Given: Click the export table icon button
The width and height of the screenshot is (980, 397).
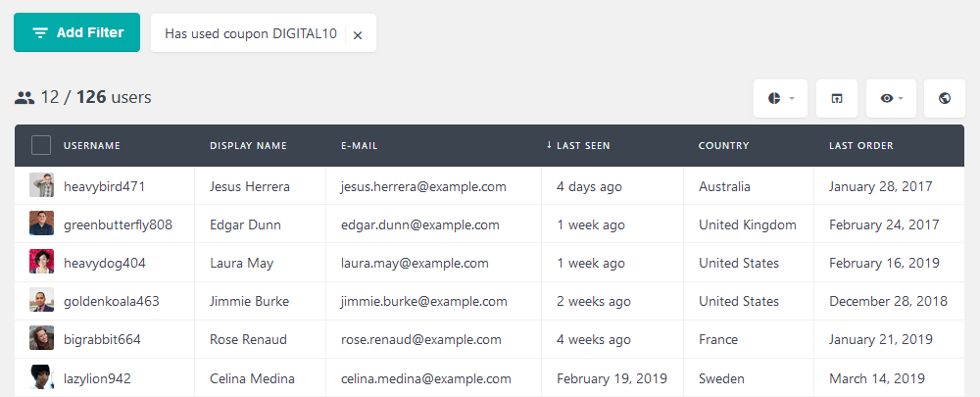Looking at the screenshot, I should 836,98.
